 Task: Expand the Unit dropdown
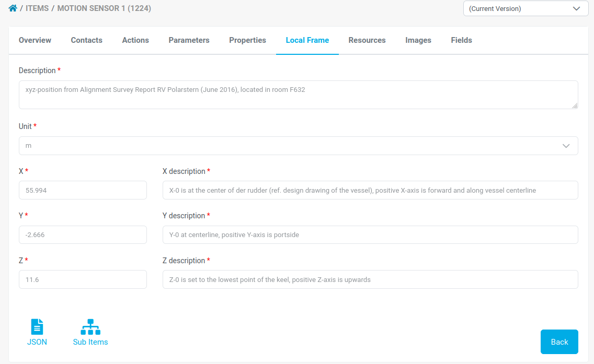coord(298,146)
